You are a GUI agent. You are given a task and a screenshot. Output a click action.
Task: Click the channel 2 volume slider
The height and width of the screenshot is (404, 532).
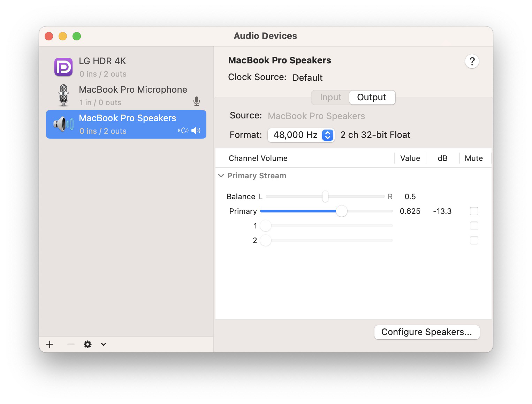326,240
